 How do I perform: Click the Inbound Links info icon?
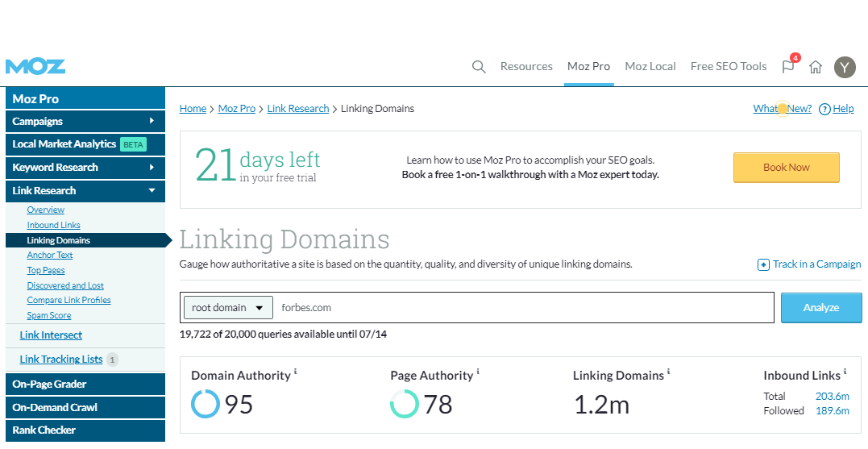[x=845, y=372]
